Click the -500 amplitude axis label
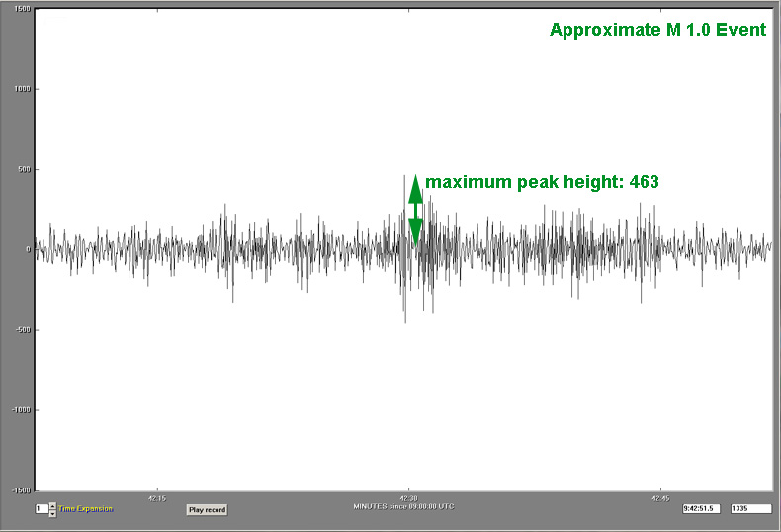Viewport: 781px width, 532px height. [22, 329]
